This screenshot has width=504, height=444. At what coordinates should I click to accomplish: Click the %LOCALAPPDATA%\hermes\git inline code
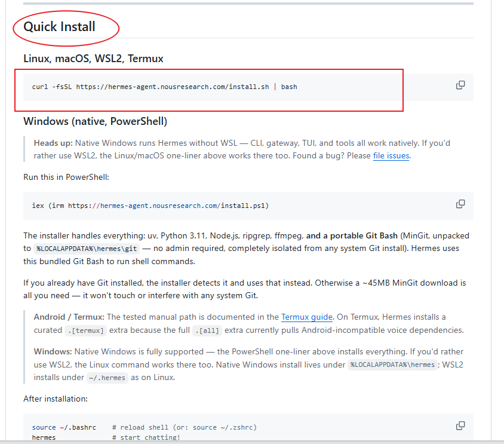coord(87,249)
